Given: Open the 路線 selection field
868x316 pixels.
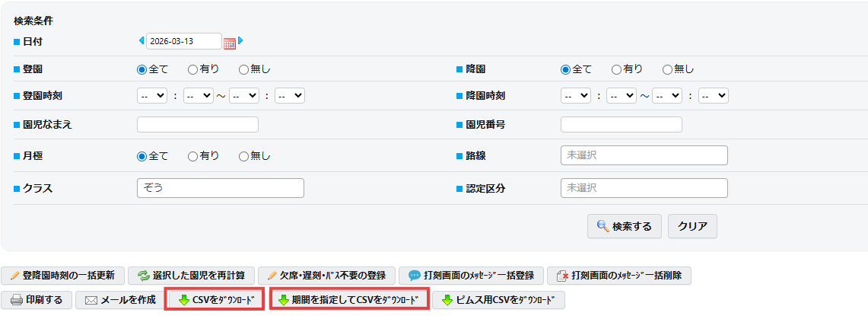Looking at the screenshot, I should pos(644,156).
